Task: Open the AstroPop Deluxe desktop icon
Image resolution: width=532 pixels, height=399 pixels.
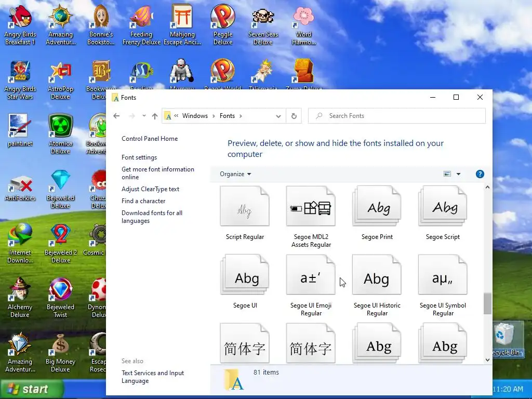Action: coord(60,80)
